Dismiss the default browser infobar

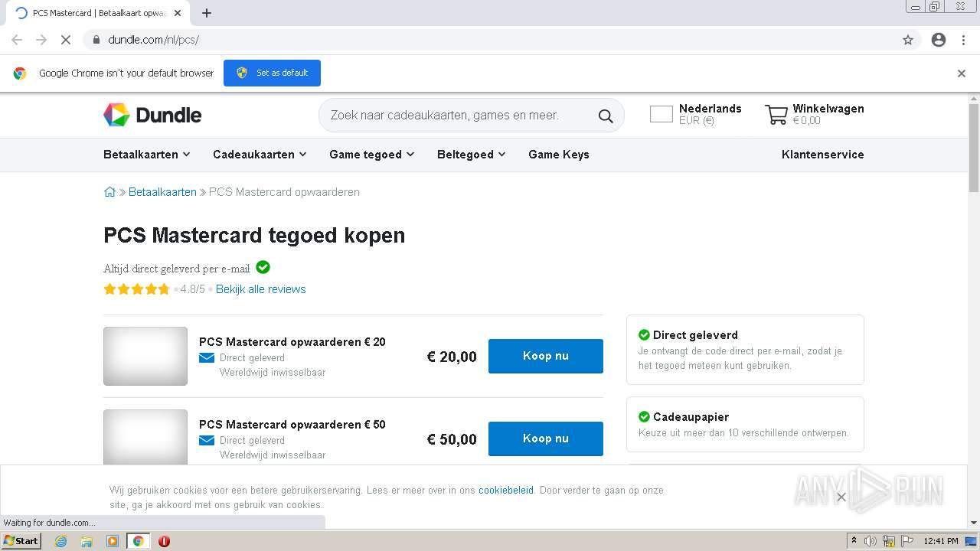962,73
